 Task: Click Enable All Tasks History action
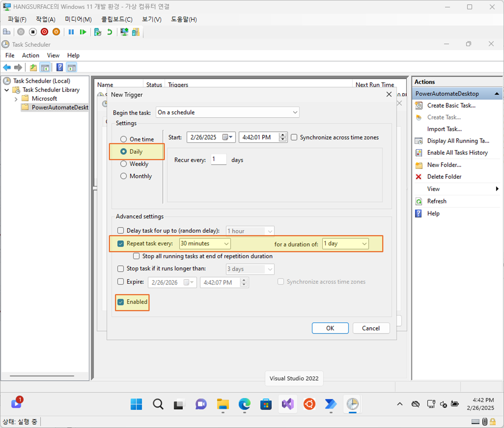(457, 153)
